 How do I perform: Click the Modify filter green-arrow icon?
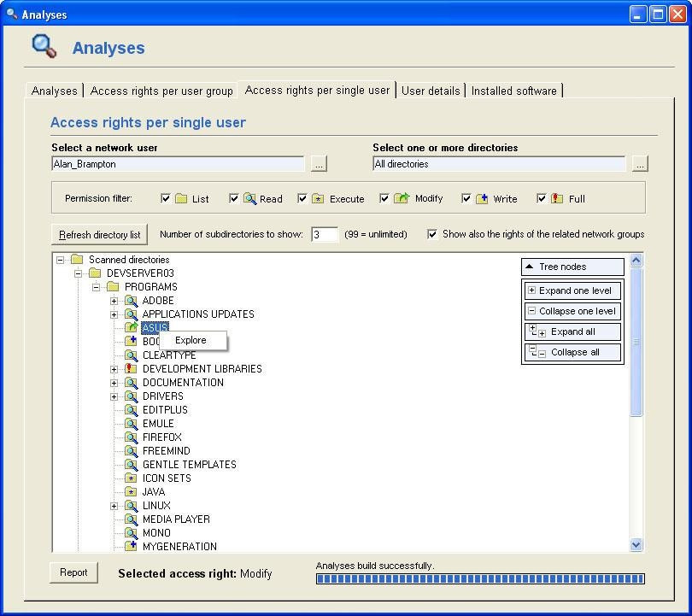tap(402, 198)
